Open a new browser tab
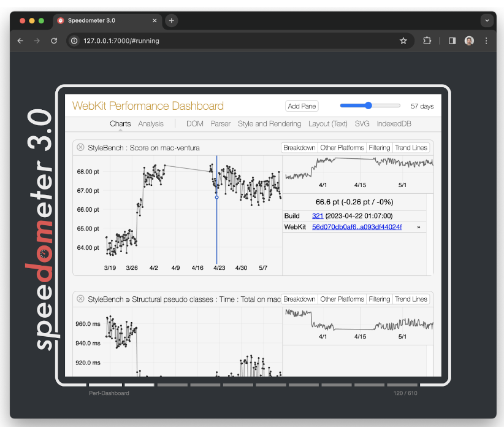The image size is (504, 427). tap(171, 21)
